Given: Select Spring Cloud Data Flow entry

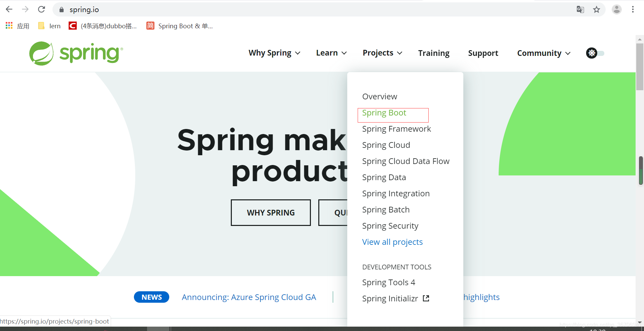Looking at the screenshot, I should [405, 161].
